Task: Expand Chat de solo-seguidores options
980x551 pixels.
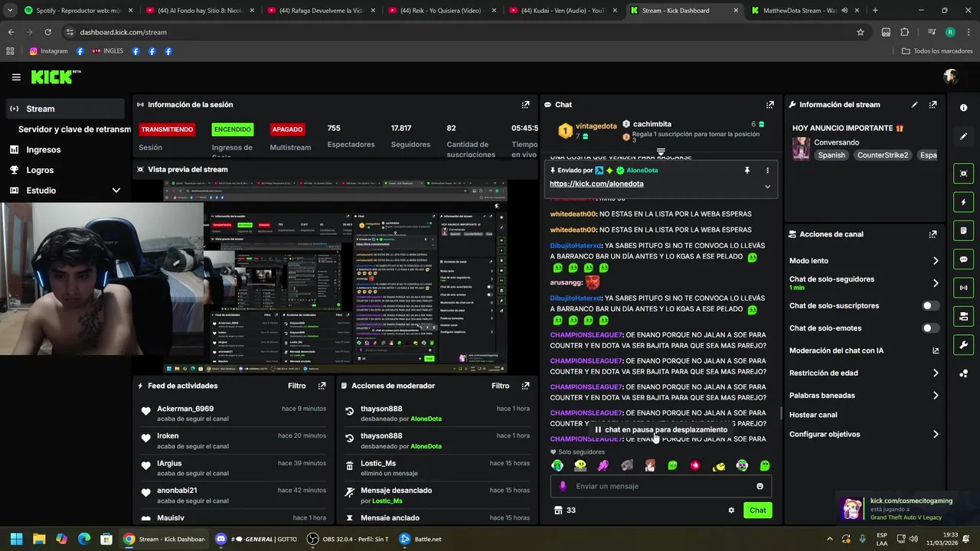Action: (936, 283)
